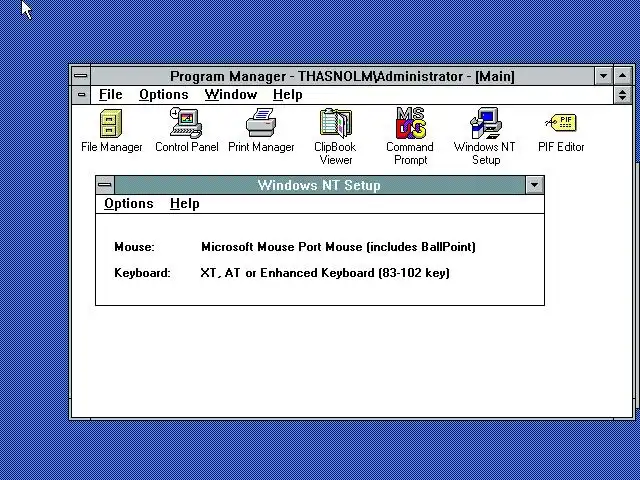Screen dimensions: 640x480
Task: Open Options menu in Windows NT Setup
Action: coord(129,204)
